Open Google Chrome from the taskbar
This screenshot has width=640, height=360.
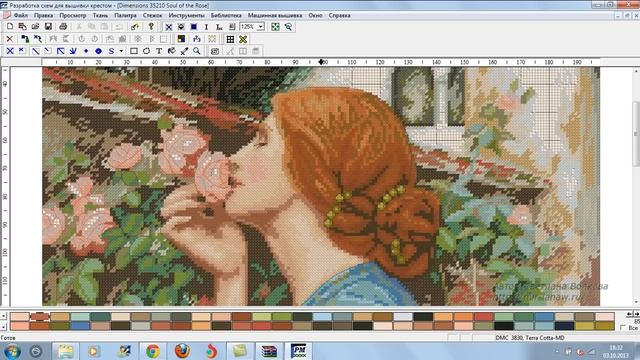coord(153,351)
